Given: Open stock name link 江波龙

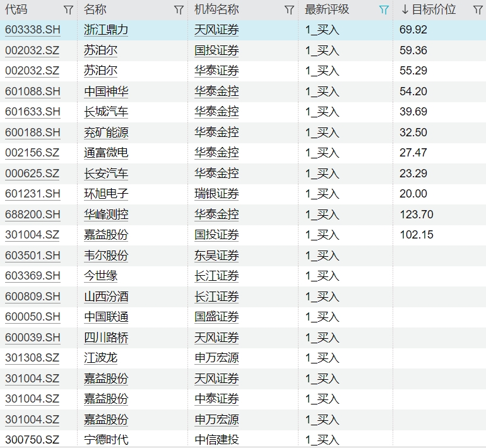Looking at the screenshot, I should 100,358.
